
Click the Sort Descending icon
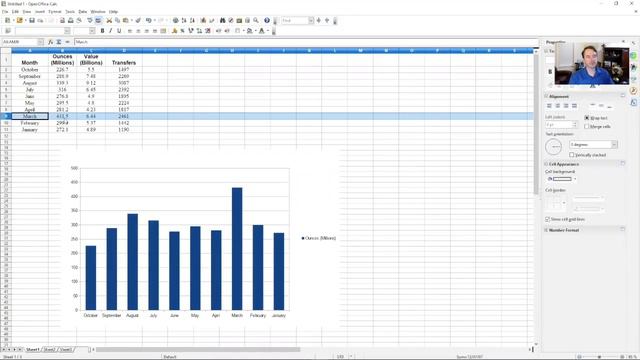[192, 20]
